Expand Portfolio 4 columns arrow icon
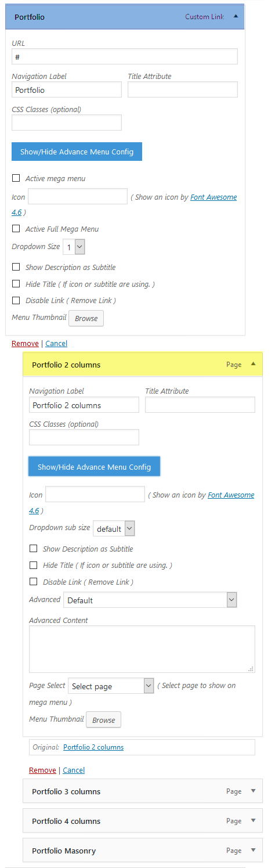 pyautogui.click(x=253, y=820)
